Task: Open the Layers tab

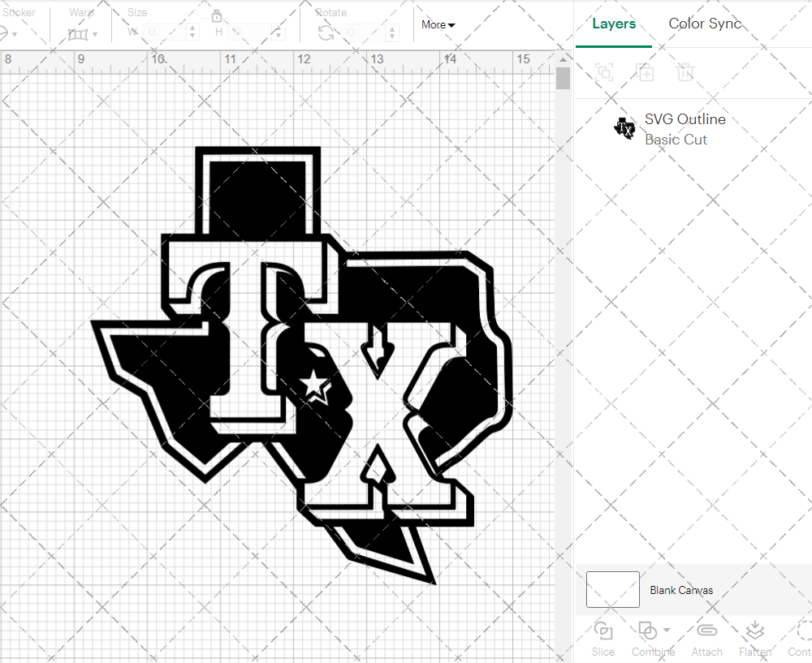Action: coord(614,24)
